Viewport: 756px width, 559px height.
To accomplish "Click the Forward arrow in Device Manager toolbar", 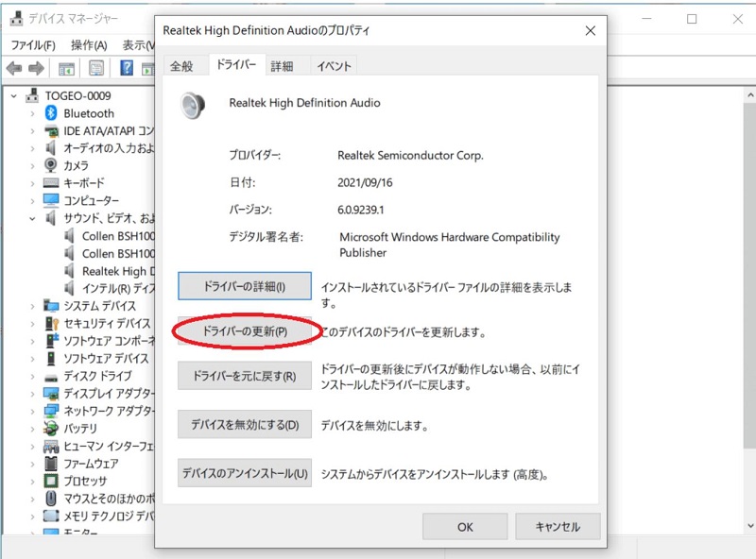I will click(x=36, y=68).
